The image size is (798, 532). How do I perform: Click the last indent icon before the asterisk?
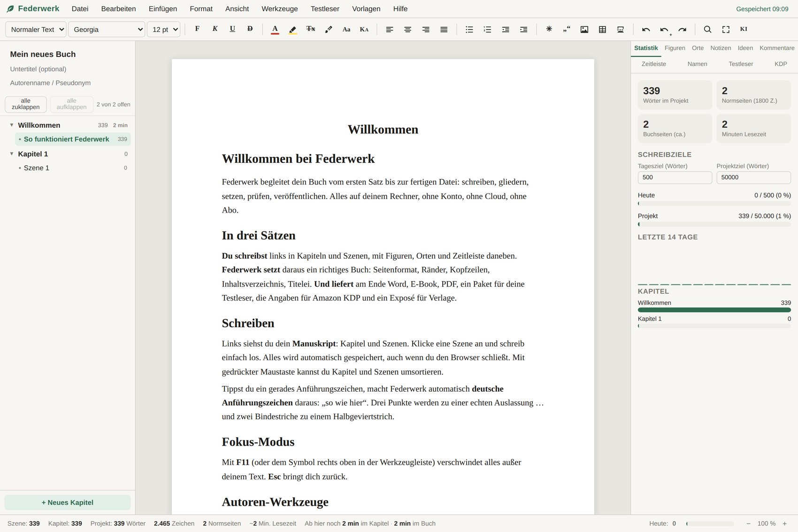pos(524,29)
